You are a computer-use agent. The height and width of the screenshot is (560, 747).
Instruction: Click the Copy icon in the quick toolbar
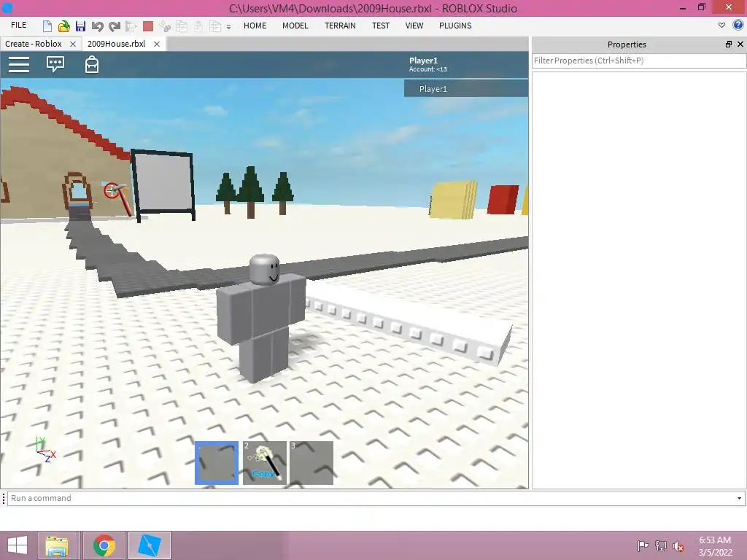182,26
